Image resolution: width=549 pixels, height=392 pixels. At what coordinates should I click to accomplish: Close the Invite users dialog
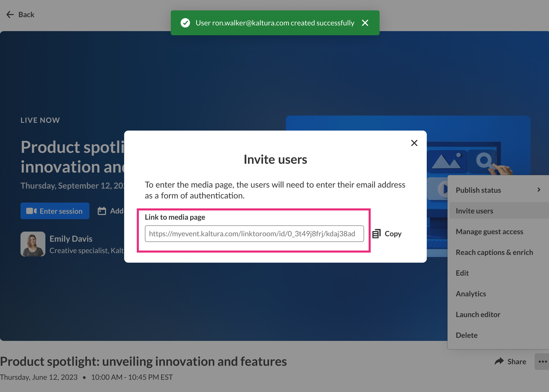click(x=414, y=143)
